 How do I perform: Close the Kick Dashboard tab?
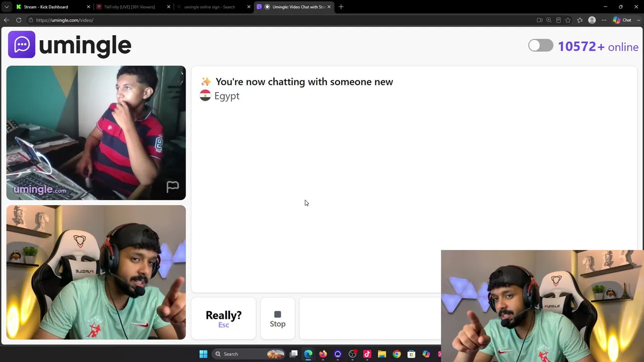point(89,7)
